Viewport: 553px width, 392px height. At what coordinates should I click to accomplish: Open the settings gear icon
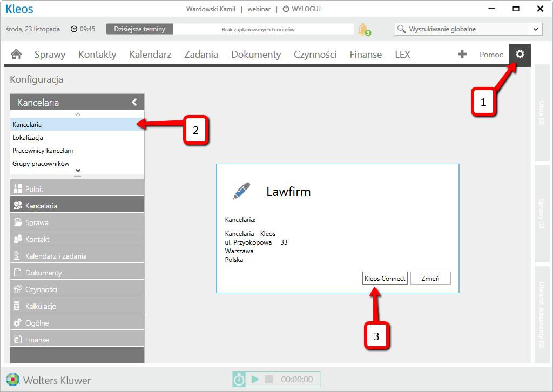tap(520, 54)
